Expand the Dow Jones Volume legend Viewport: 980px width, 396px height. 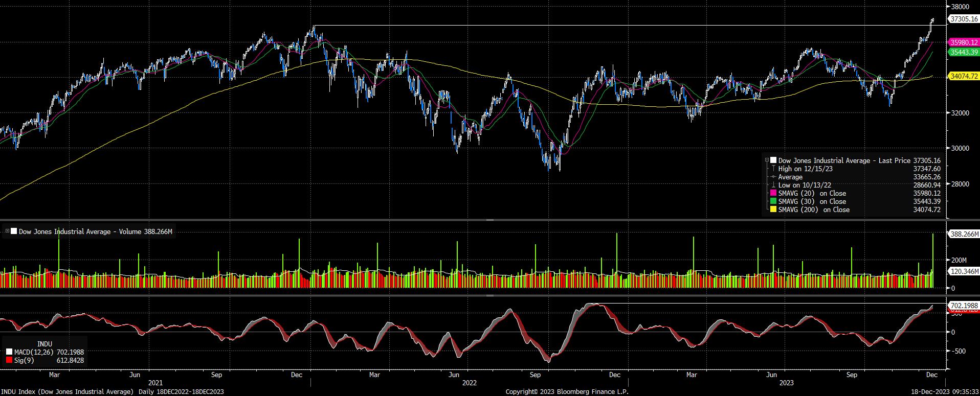tap(7, 231)
